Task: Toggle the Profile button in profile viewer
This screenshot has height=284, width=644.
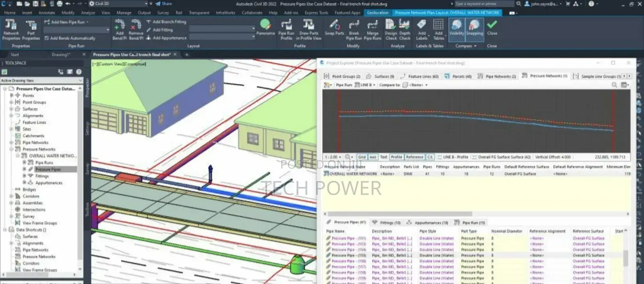Action: [x=396, y=157]
